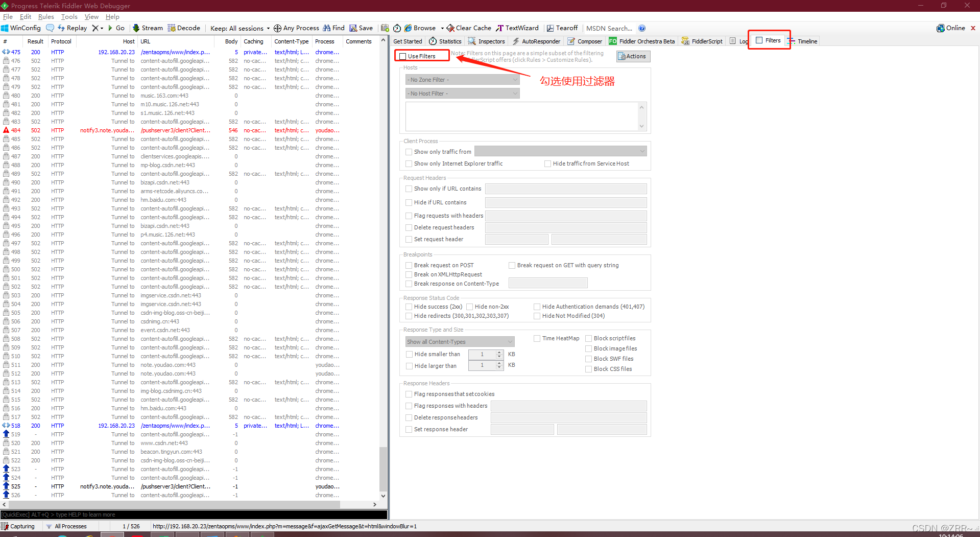Check Hide traffic from Service Host
This screenshot has height=537, width=980.
point(547,164)
